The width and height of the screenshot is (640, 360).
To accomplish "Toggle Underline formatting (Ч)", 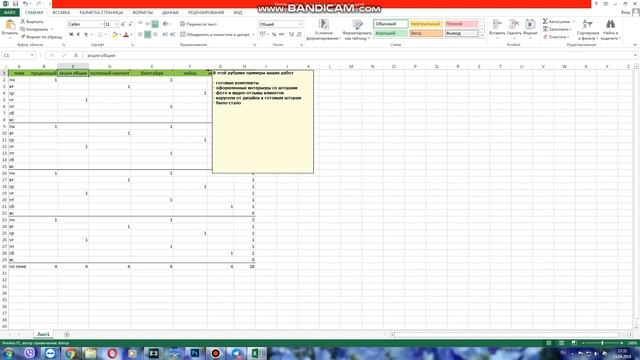I will tap(86, 35).
